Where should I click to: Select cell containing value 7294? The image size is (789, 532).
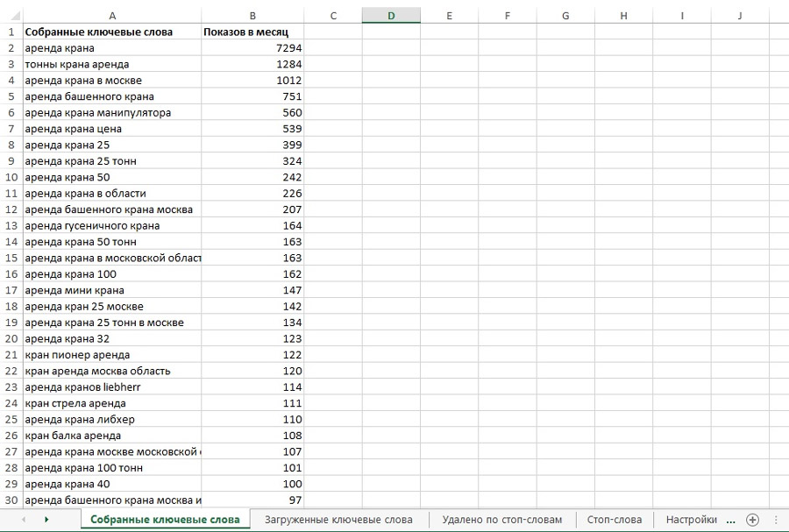coord(252,48)
